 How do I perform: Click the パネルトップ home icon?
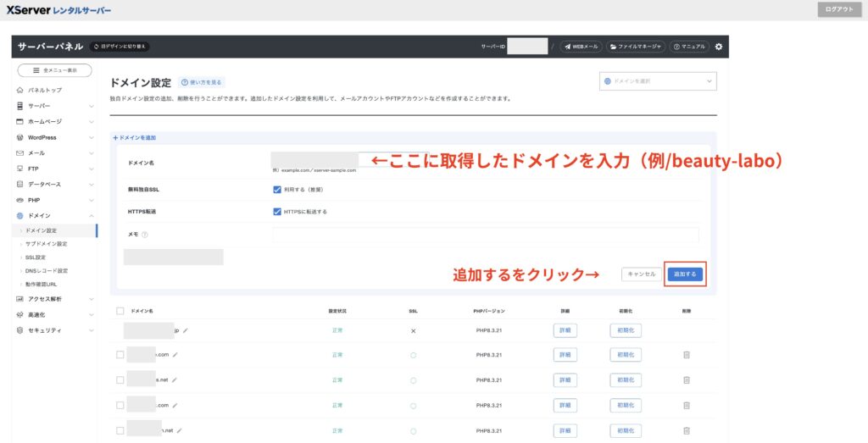click(x=19, y=90)
